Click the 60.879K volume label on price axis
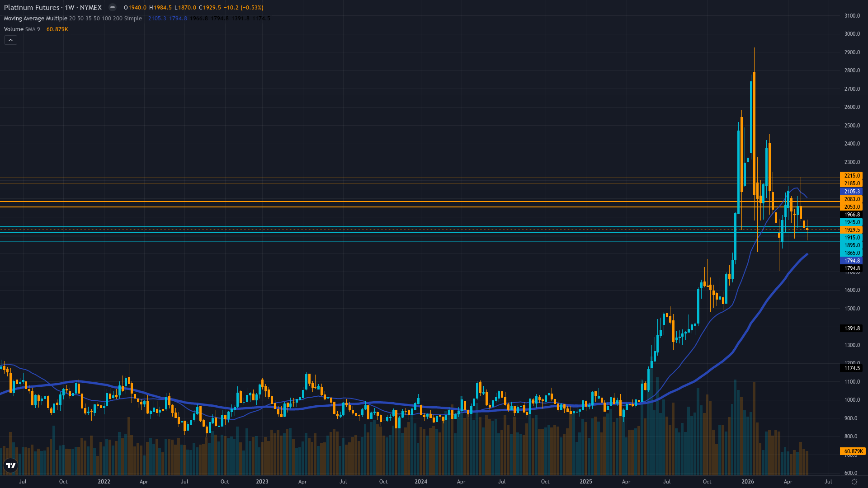868x488 pixels. coord(852,451)
